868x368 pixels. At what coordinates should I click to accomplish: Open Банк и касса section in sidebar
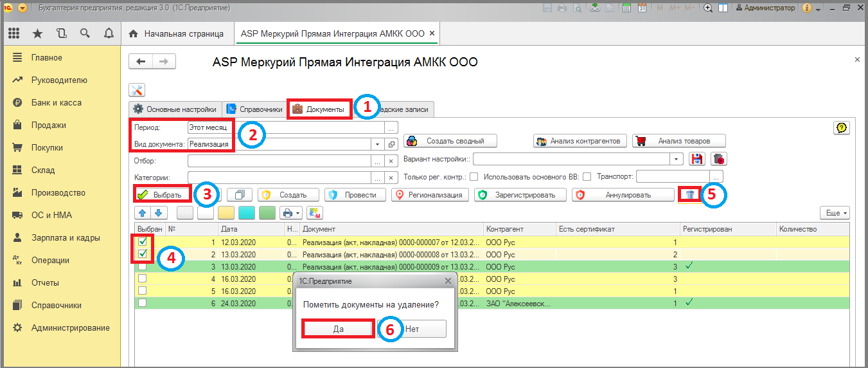coord(57,102)
